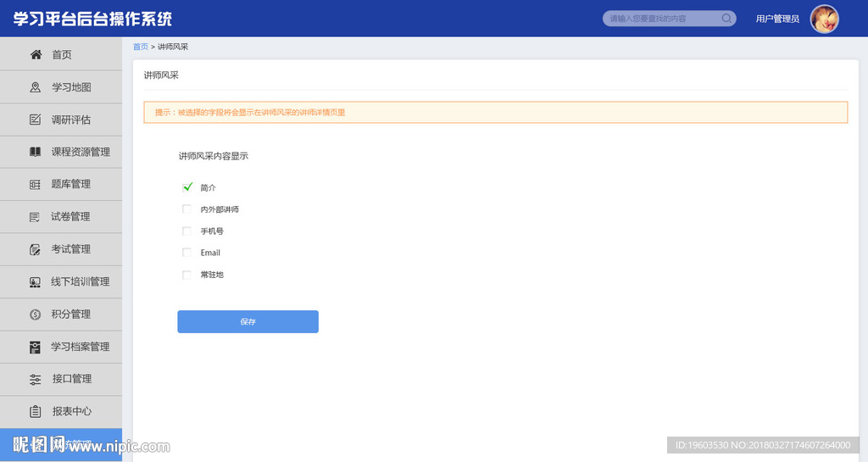Uncheck the 简介 checkbox
The image size is (868, 462).
click(x=187, y=187)
